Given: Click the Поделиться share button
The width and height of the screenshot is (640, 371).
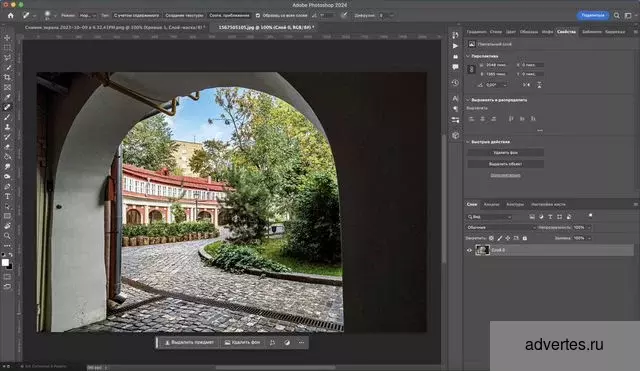Looking at the screenshot, I should coord(593,16).
